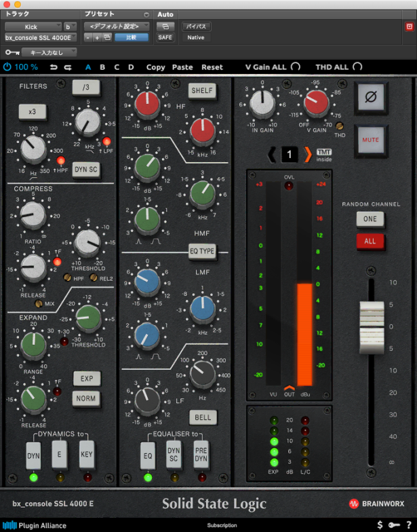Image resolution: width=417 pixels, height=532 pixels.
Task: Toggle the NORM button
Action: coord(85,398)
